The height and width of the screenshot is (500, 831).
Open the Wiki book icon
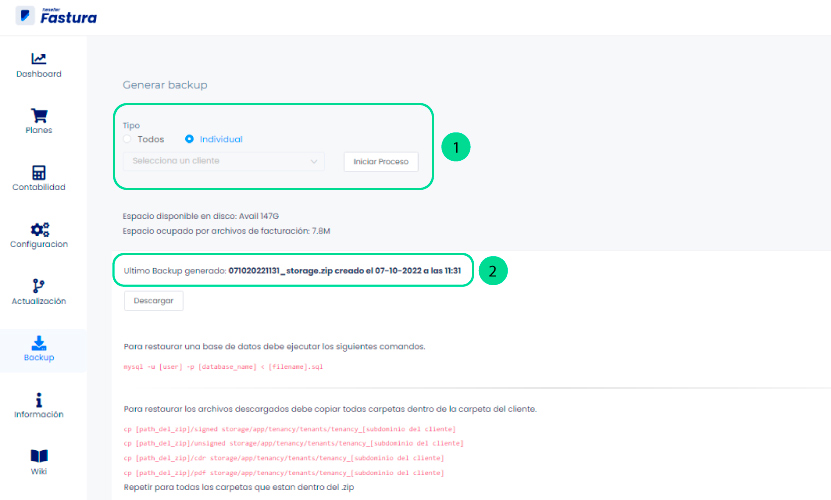(x=39, y=456)
